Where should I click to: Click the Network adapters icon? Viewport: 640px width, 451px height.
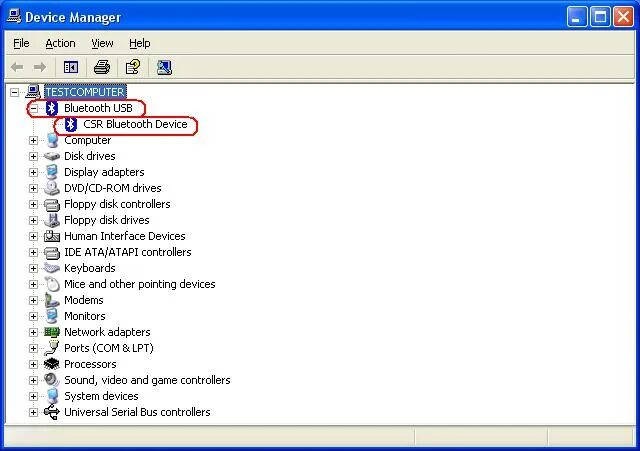51,332
